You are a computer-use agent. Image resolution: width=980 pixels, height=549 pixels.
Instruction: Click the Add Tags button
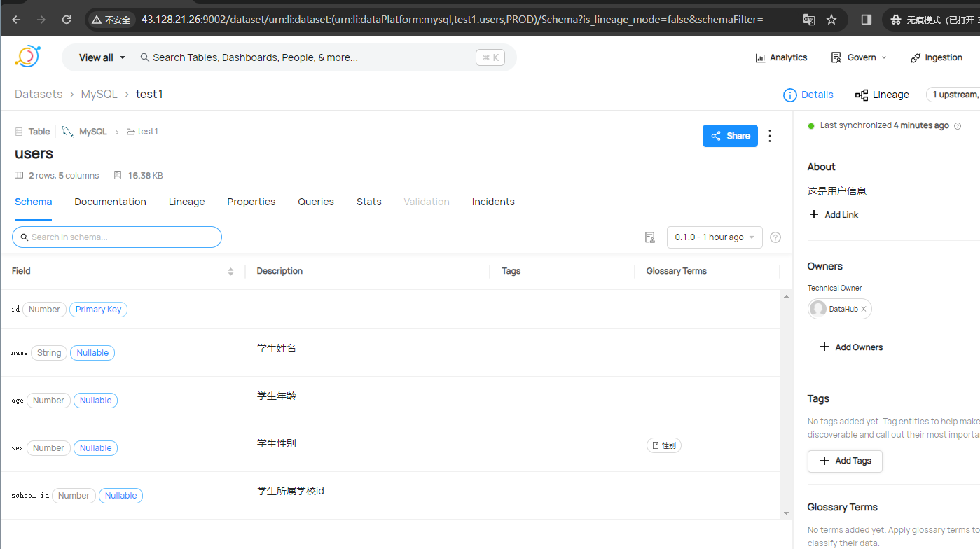coord(844,461)
